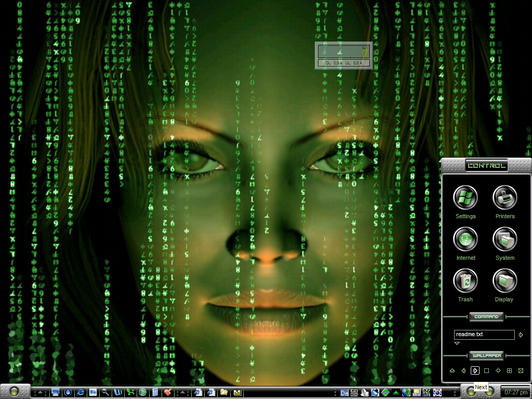Select the tiled grid wallpaper mode icon

coord(509,370)
